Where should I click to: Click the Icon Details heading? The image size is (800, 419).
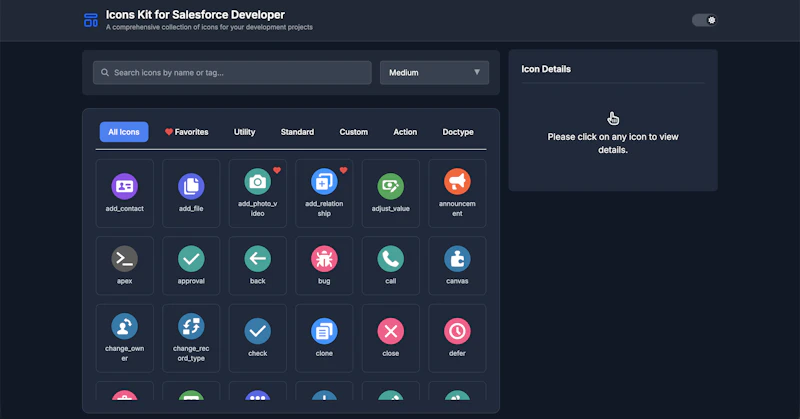tap(546, 69)
